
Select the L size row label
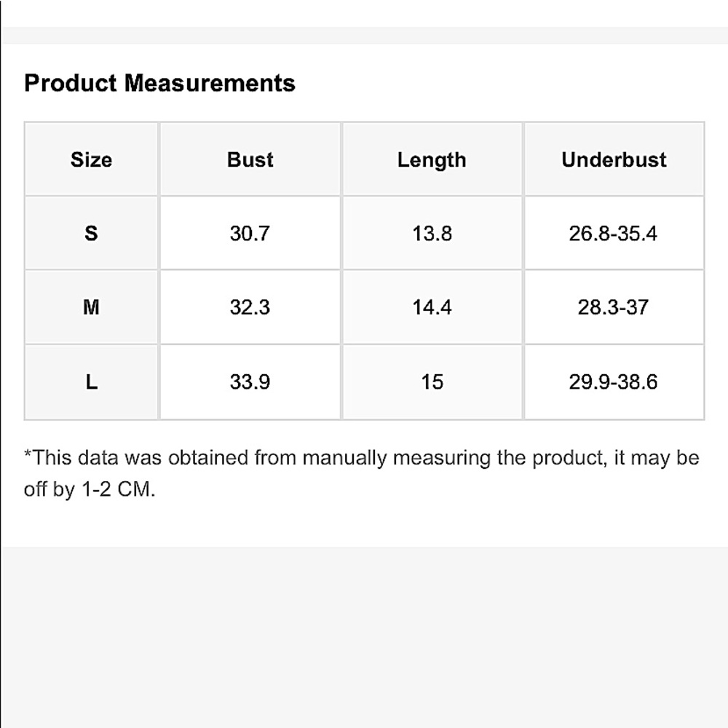[91, 381]
